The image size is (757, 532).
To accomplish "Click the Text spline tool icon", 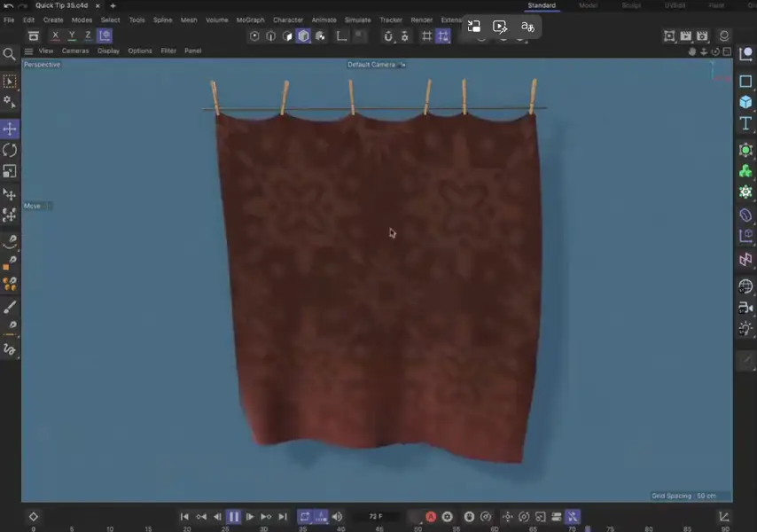I will click(746, 123).
